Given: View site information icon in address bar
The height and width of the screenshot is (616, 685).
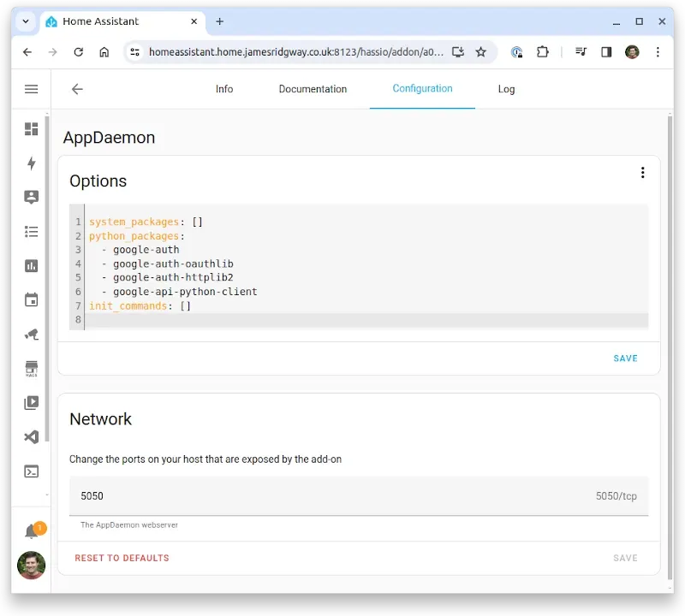Looking at the screenshot, I should [x=134, y=52].
